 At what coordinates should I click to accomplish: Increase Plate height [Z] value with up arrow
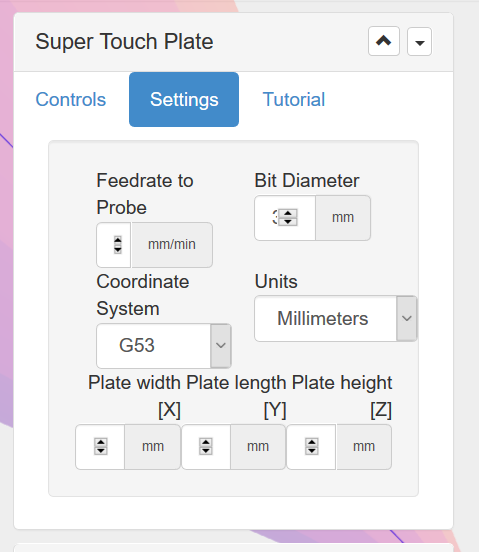point(312,442)
